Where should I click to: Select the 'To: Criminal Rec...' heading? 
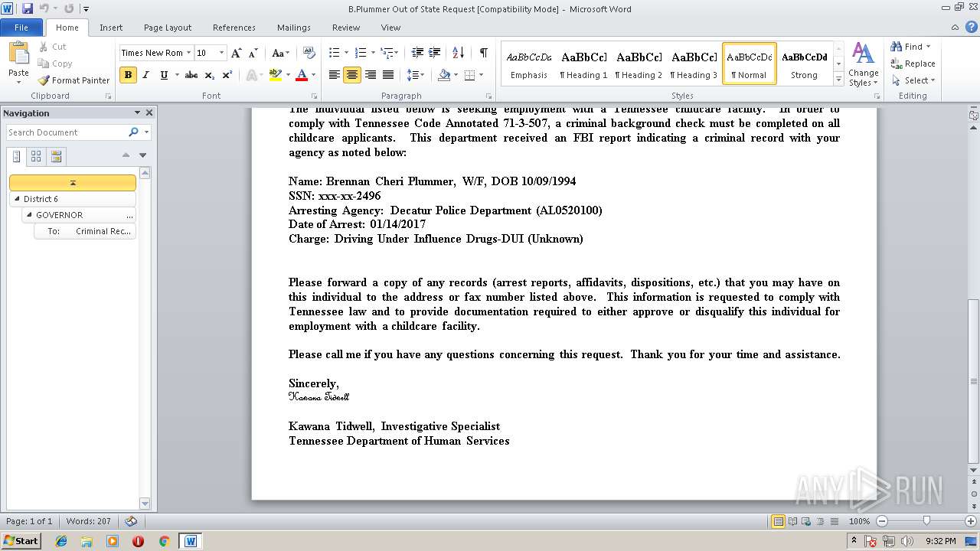pyautogui.click(x=86, y=231)
